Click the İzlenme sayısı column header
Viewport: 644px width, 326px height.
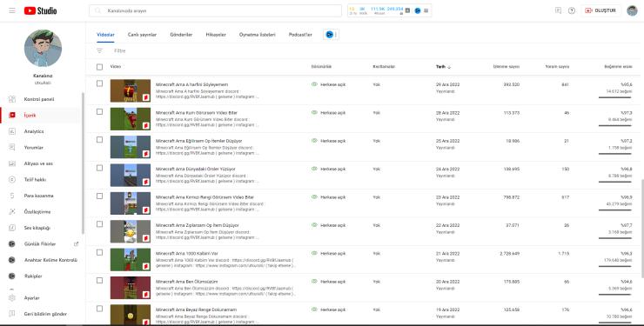[x=506, y=66]
